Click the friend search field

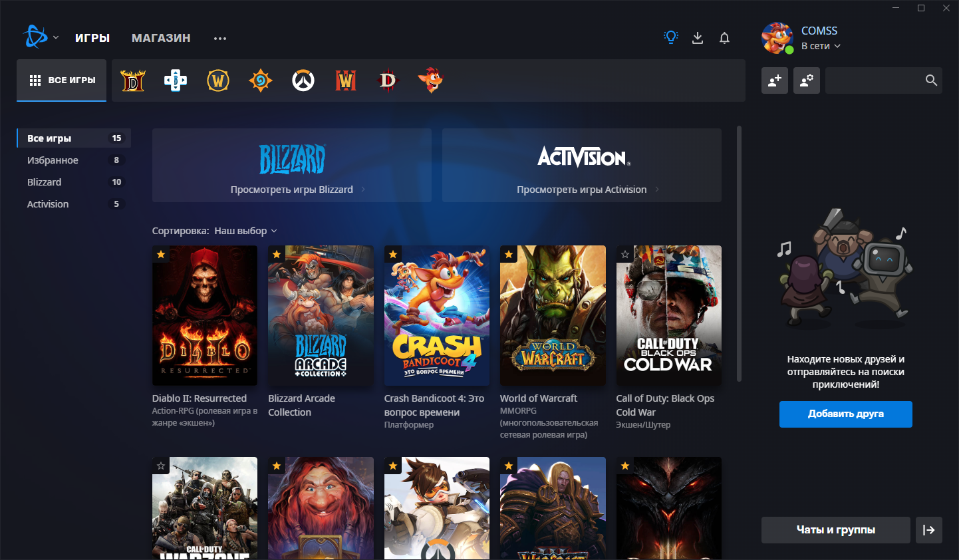tap(884, 80)
